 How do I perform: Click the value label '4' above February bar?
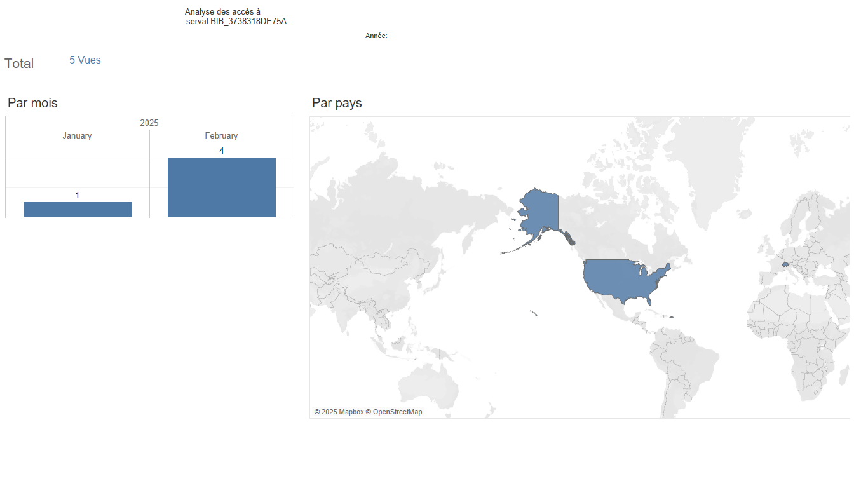(x=221, y=151)
